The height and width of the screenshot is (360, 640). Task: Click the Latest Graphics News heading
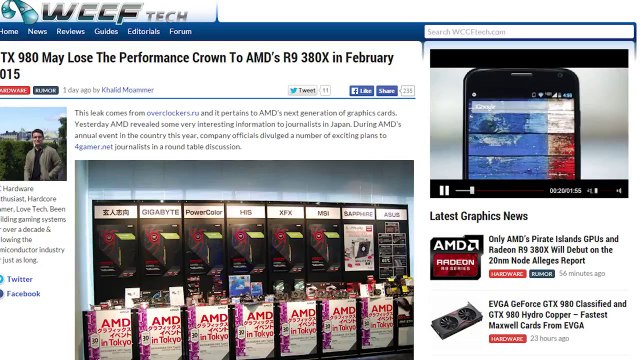(478, 216)
